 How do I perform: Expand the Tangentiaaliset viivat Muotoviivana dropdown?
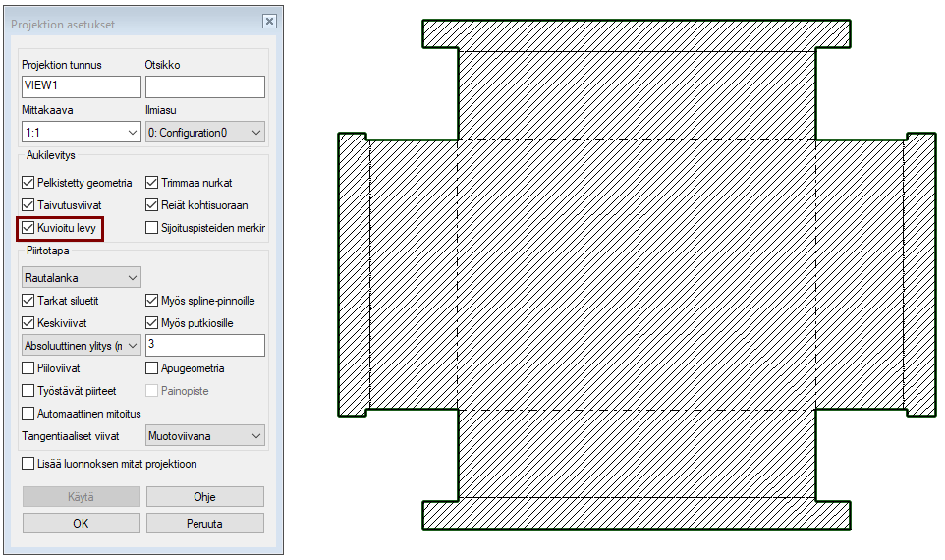204,434
